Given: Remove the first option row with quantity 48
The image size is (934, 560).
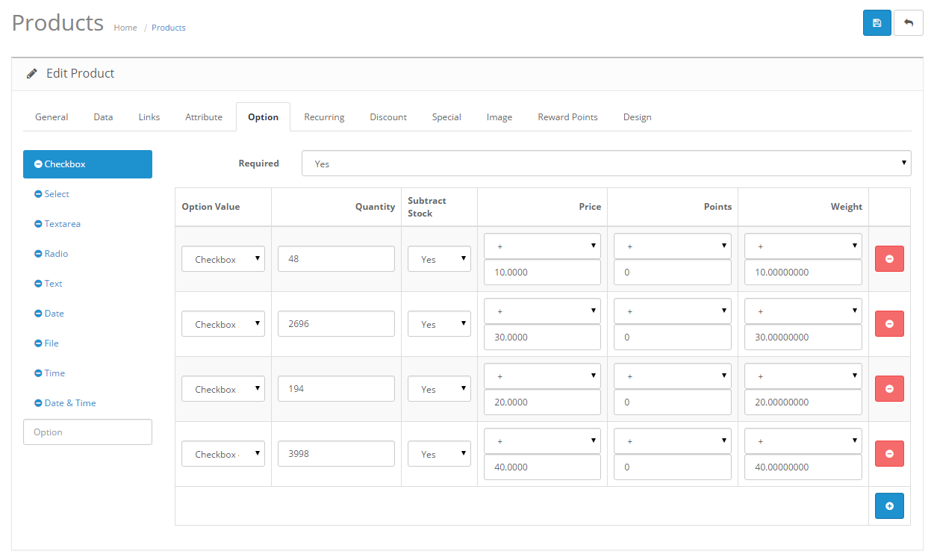Looking at the screenshot, I should [889, 258].
